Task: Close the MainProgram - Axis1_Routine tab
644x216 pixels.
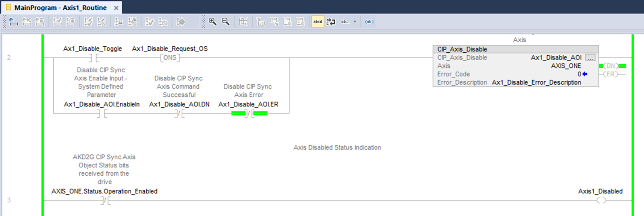Action: point(116,8)
